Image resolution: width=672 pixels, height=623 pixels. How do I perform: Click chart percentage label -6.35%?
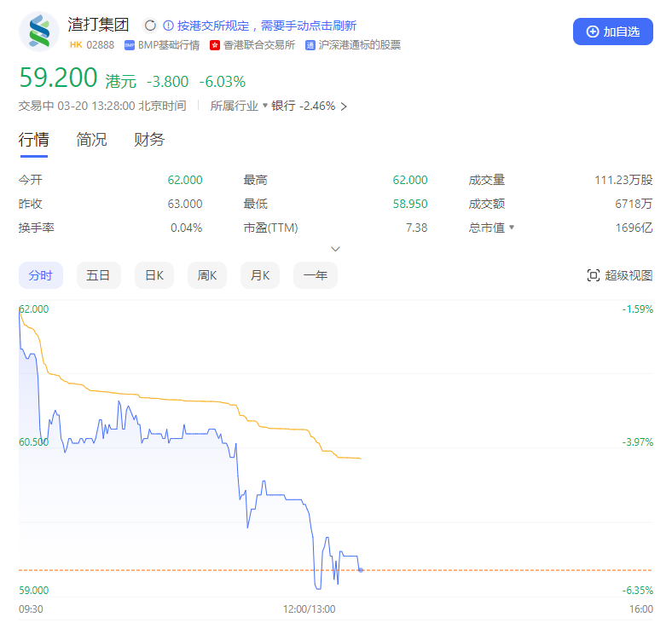[x=638, y=590]
